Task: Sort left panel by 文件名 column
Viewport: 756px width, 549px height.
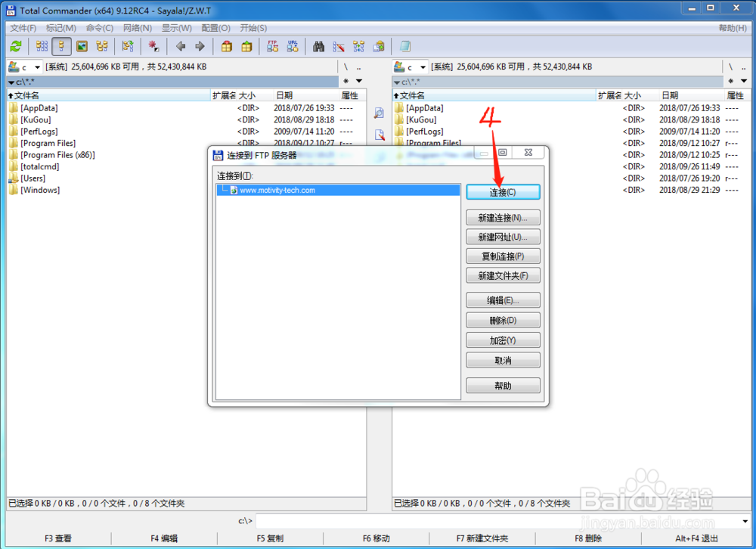Action: [108, 95]
